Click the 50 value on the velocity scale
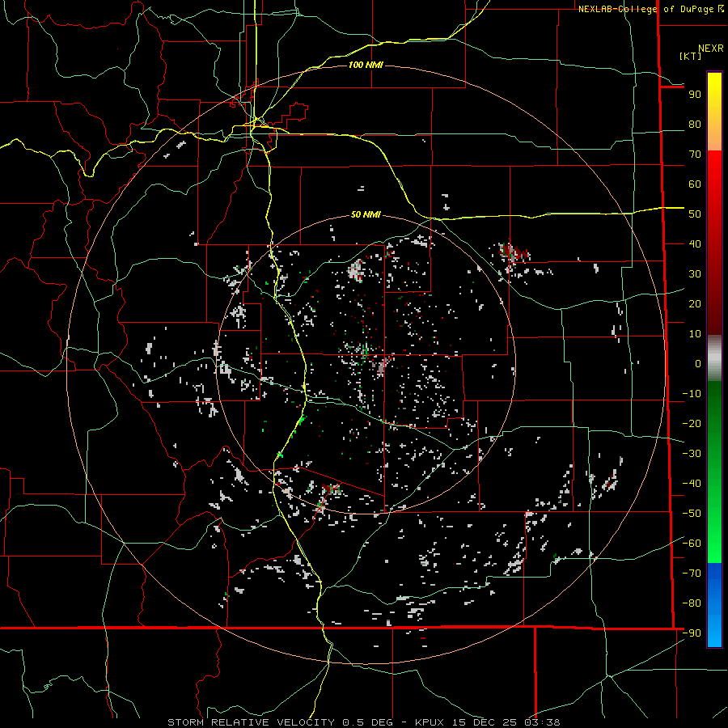The height and width of the screenshot is (728, 728). click(x=695, y=214)
